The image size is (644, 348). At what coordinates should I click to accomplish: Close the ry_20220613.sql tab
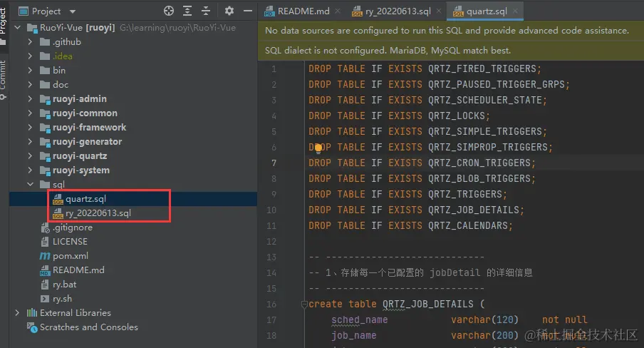(439, 11)
